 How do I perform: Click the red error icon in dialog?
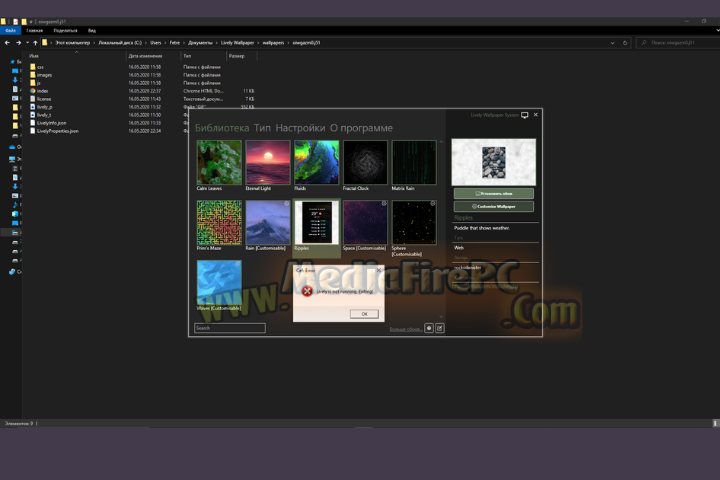pos(307,291)
